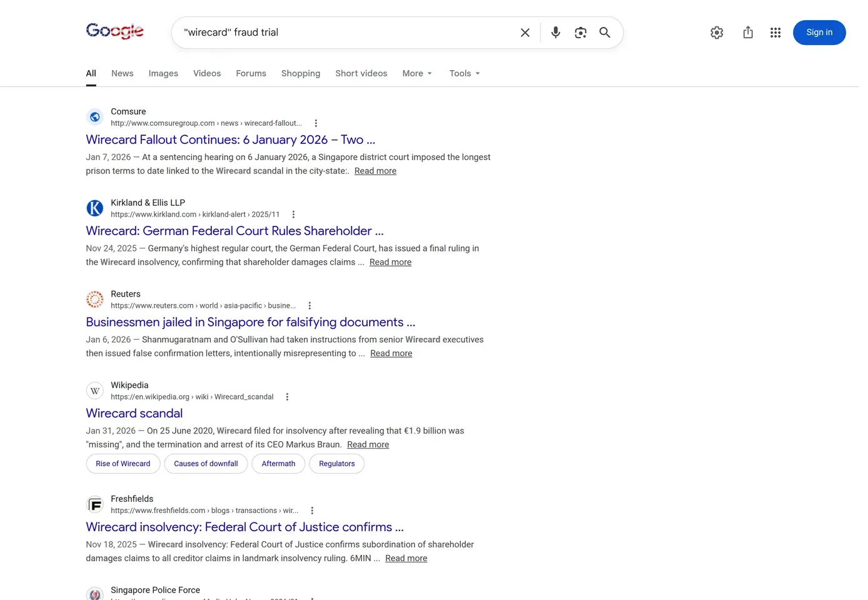Switch to the News tab
The width and height of the screenshot is (868, 600).
point(123,73)
